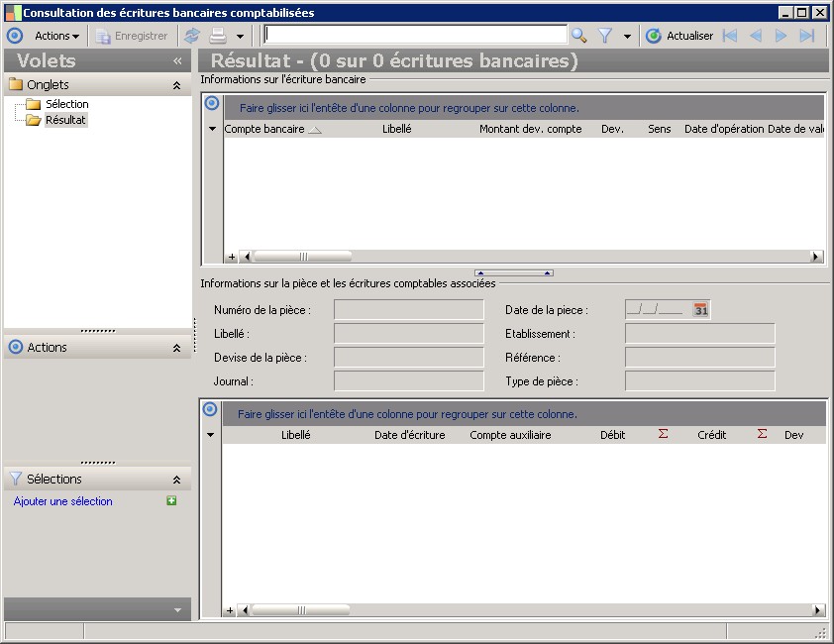Click the Sélections funnel icon
834x644 pixels.
coord(16,479)
